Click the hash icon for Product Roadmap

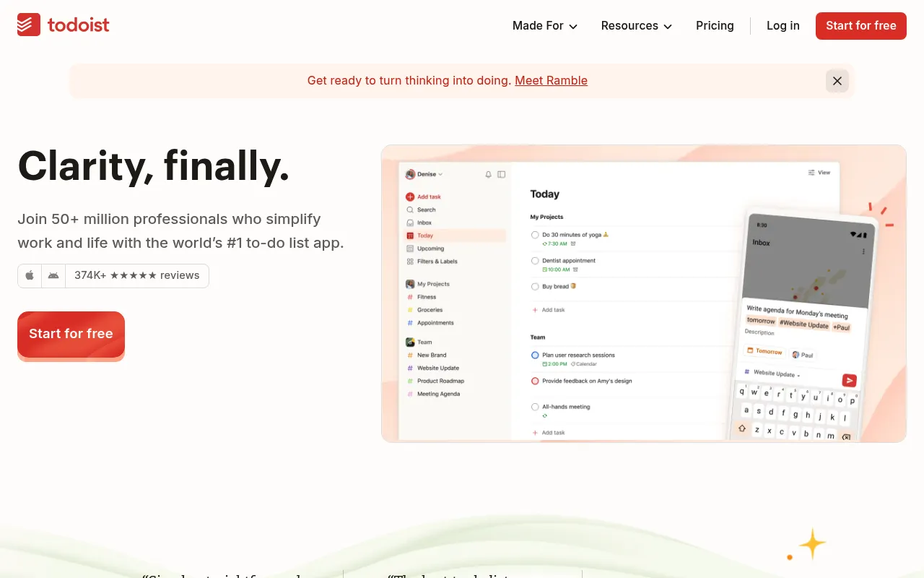click(x=410, y=381)
